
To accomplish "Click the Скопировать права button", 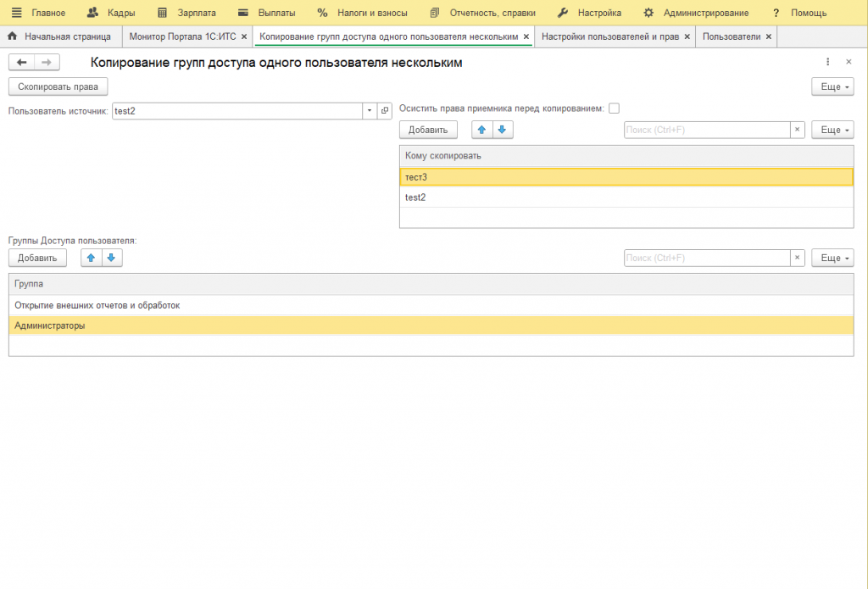I will click(x=58, y=86).
